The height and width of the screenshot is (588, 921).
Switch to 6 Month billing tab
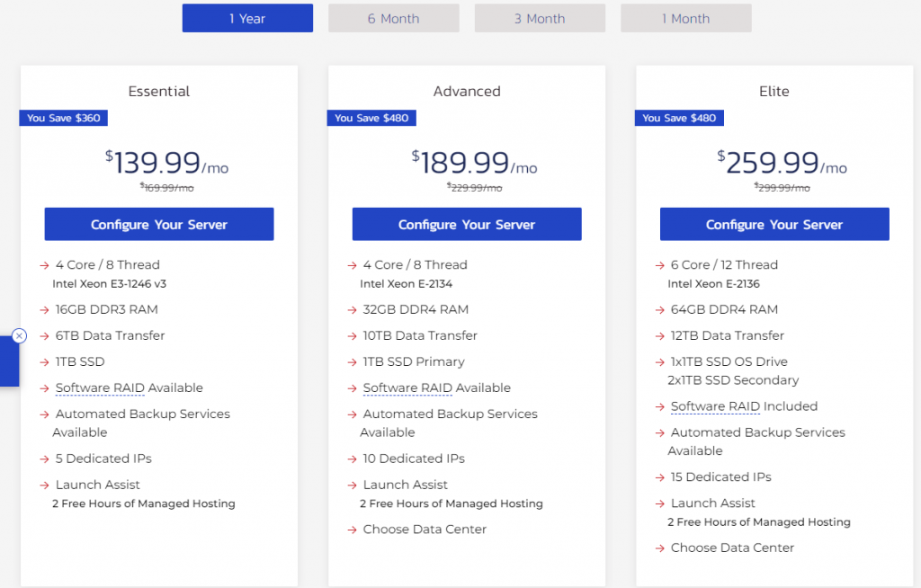coord(393,18)
